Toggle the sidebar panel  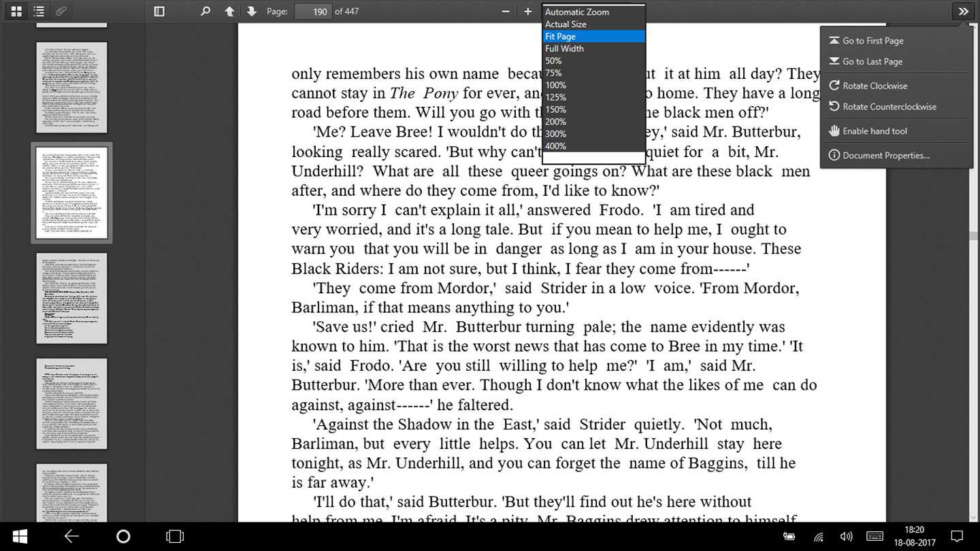pyautogui.click(x=159, y=12)
